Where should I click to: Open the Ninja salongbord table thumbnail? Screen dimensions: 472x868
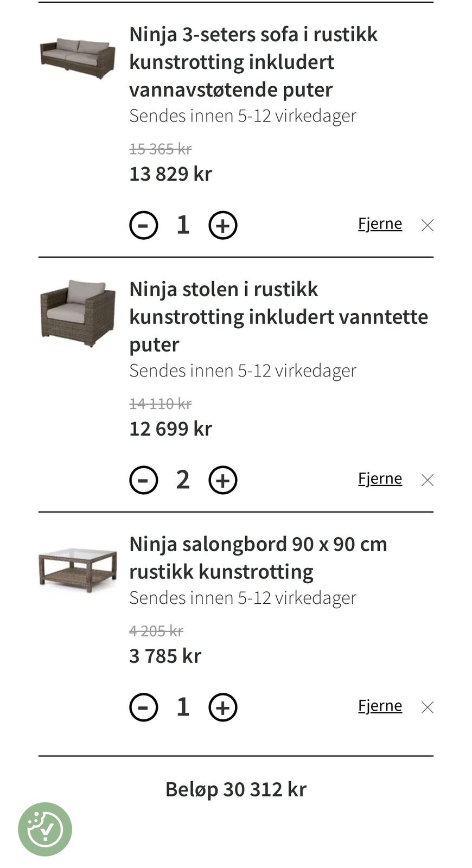click(x=78, y=570)
